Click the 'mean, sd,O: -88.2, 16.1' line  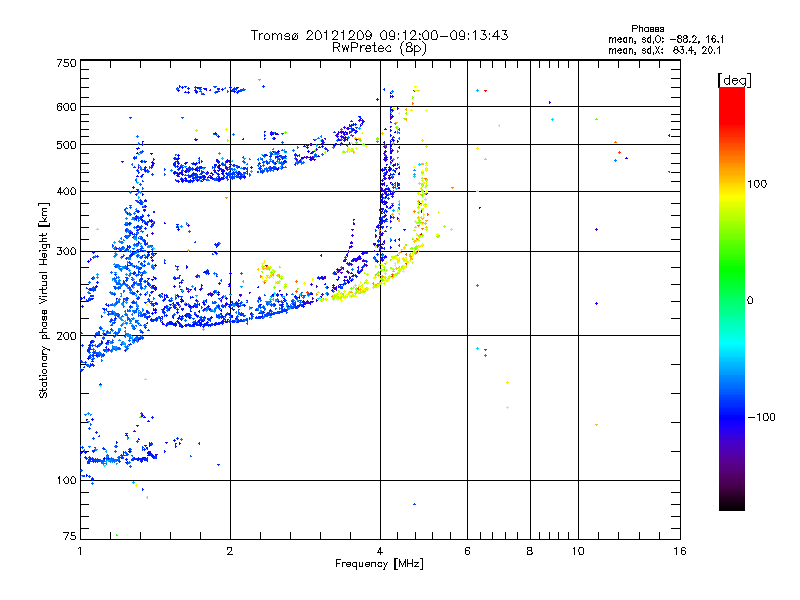coord(666,39)
